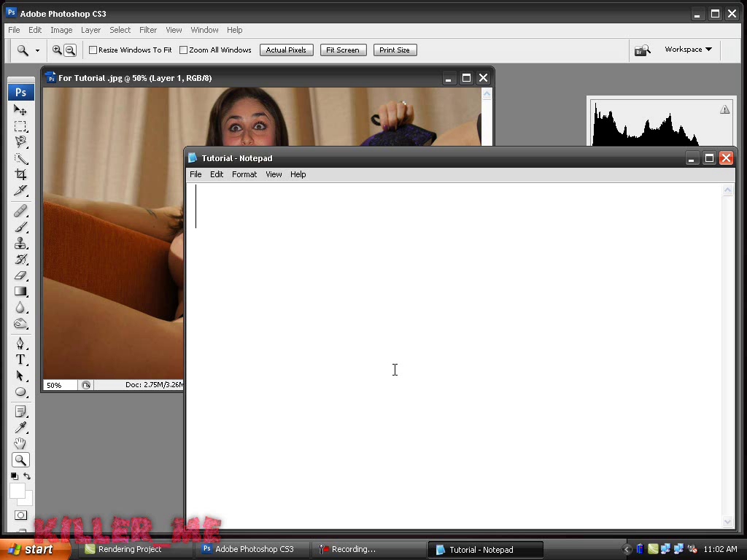Switch to Recording taskbar button
747x560 pixels.
coord(369,550)
